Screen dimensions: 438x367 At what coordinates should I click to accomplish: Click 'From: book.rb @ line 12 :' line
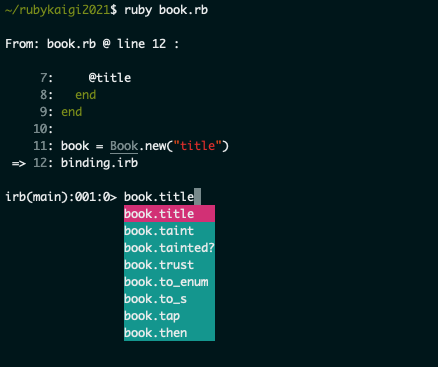click(x=92, y=44)
